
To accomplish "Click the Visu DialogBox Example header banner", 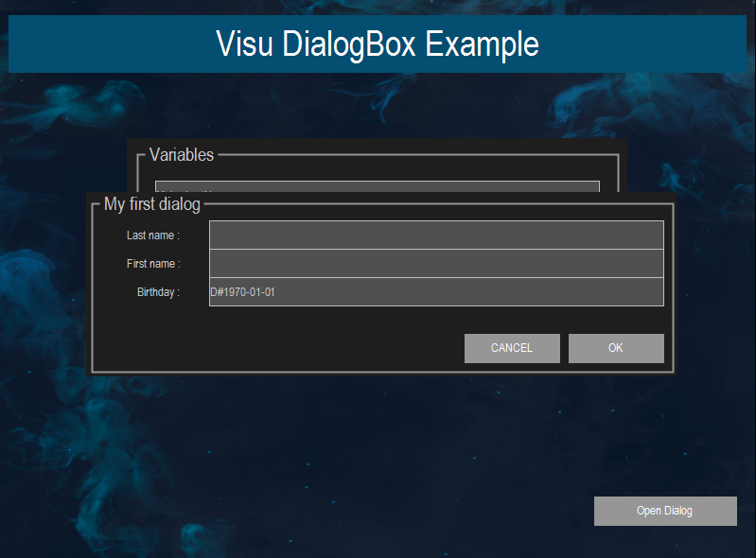I will tap(378, 44).
